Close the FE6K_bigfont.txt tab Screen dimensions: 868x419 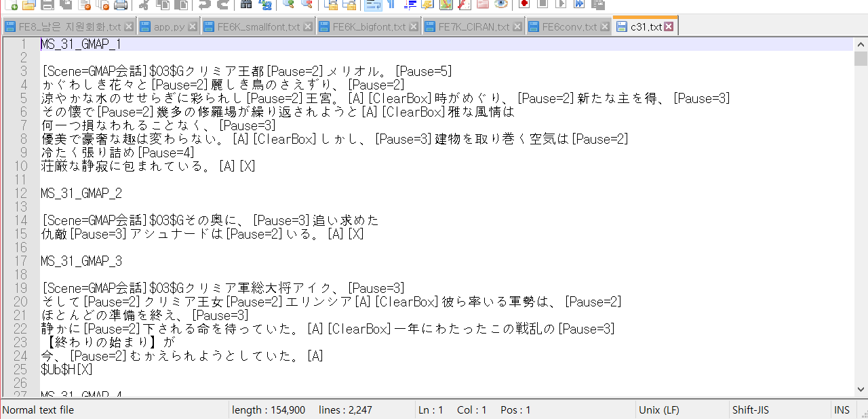[x=413, y=27]
